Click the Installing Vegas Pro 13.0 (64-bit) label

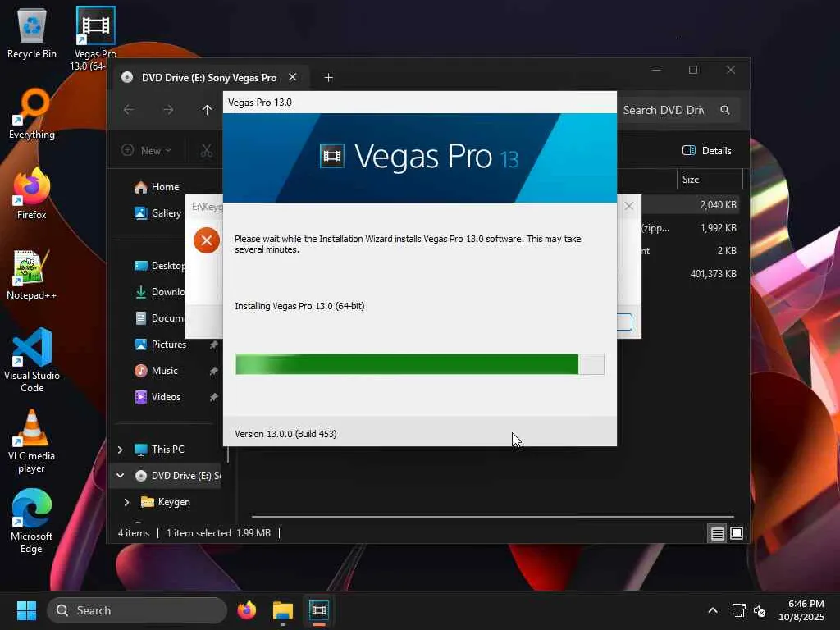[x=299, y=306]
